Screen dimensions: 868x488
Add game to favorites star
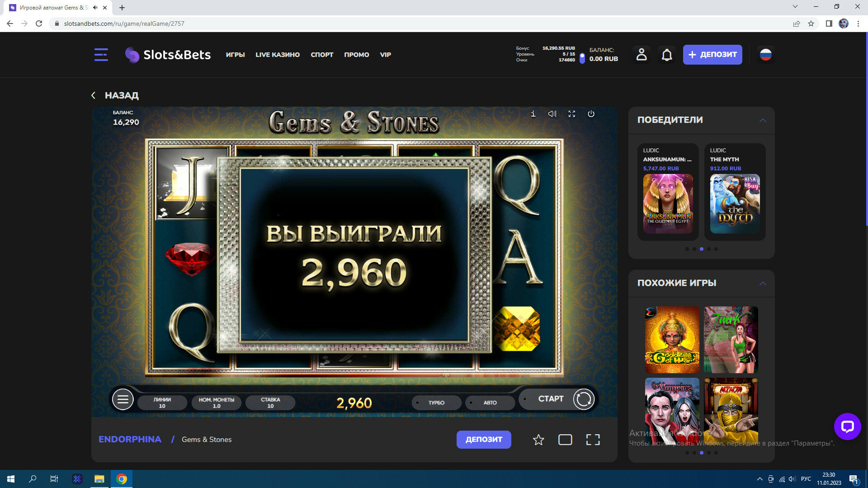(x=538, y=440)
